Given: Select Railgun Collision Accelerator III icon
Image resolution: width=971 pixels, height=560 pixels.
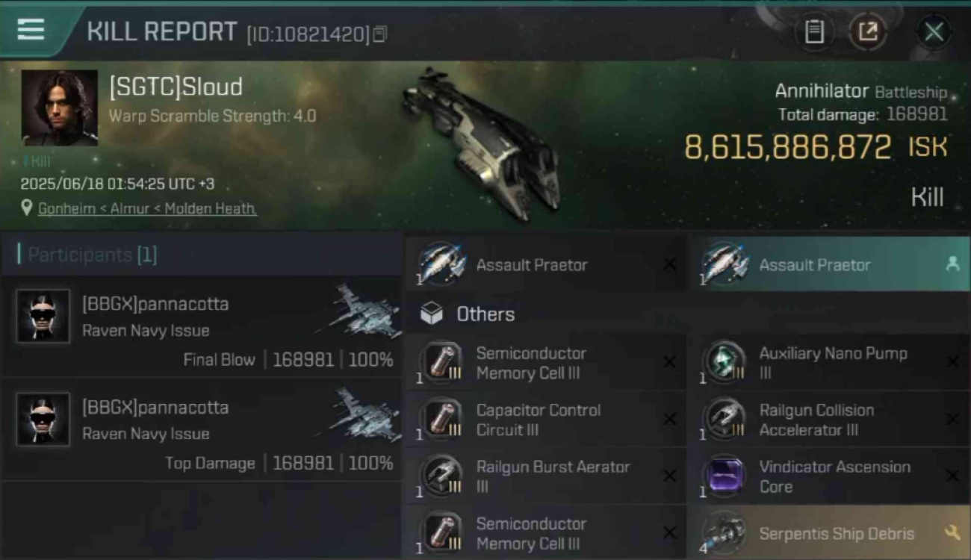Looking at the screenshot, I should [x=725, y=419].
